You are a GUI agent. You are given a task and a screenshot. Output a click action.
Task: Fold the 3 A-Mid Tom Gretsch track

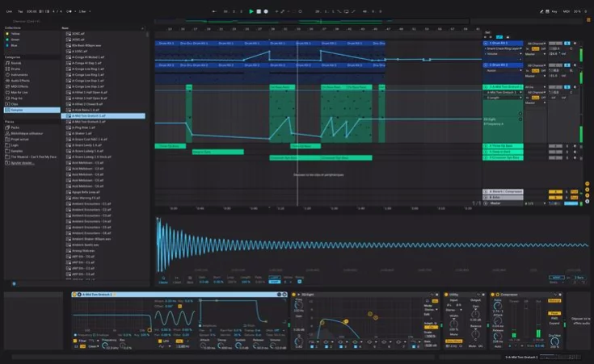(486, 87)
